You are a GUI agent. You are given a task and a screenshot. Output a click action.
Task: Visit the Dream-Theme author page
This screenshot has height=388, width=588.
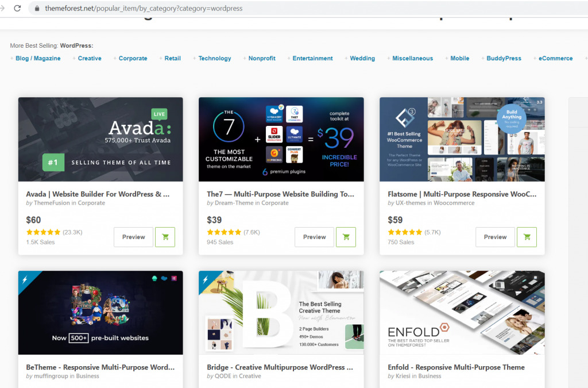pos(234,203)
